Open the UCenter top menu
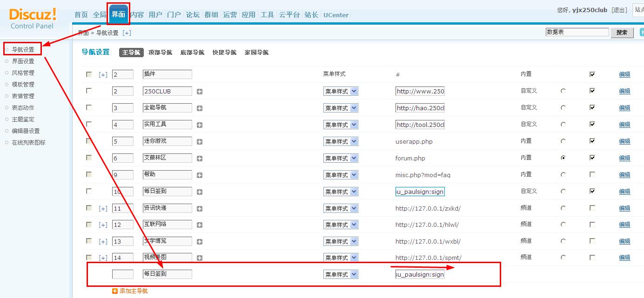The image size is (644, 298). click(x=336, y=15)
